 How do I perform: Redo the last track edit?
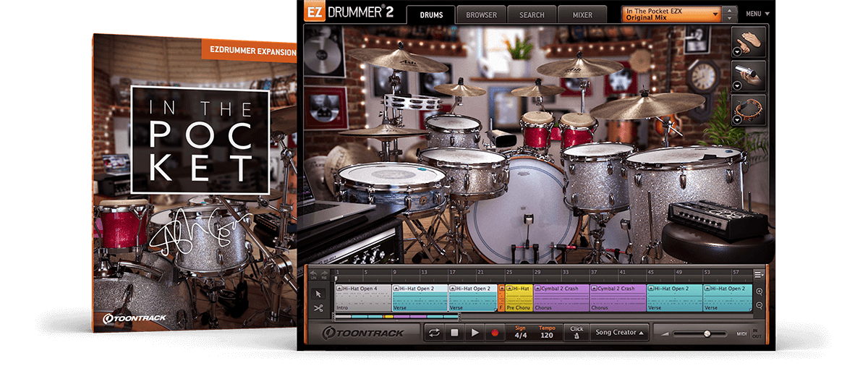coord(324,274)
